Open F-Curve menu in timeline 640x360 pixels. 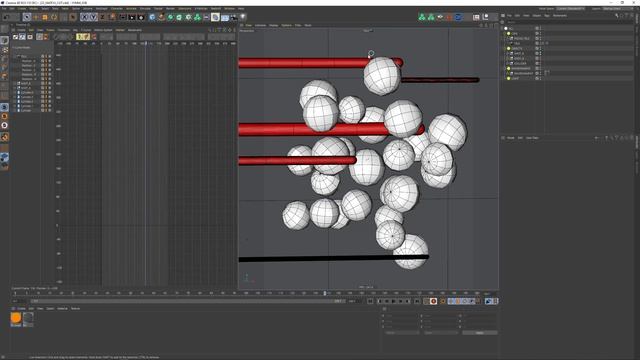86,30
